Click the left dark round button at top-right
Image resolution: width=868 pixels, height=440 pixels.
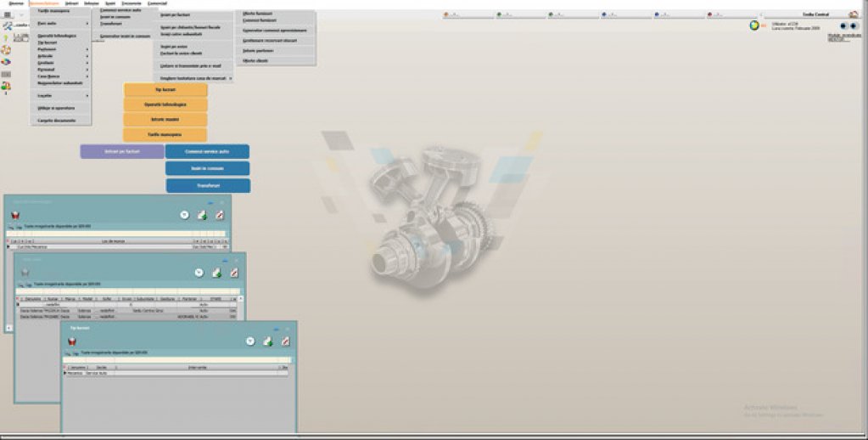click(843, 26)
